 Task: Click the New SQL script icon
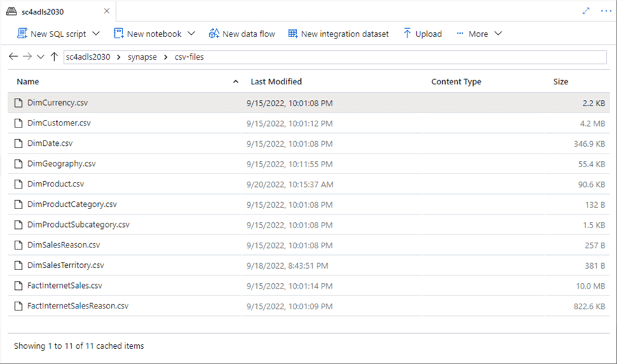(x=22, y=34)
